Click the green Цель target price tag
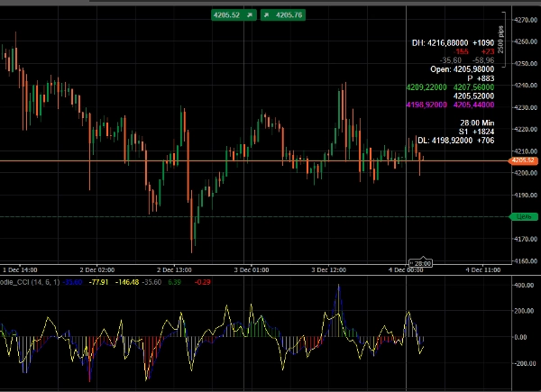The width and height of the screenshot is (541, 392). (x=524, y=217)
